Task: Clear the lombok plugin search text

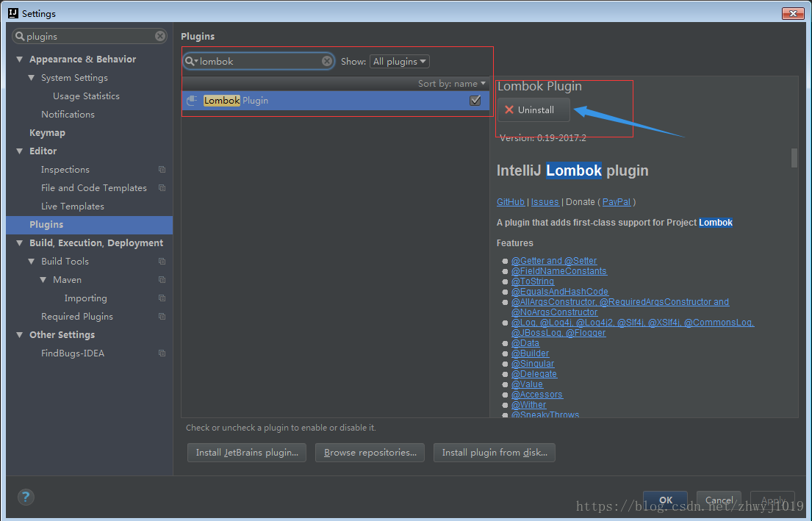Action: point(327,61)
